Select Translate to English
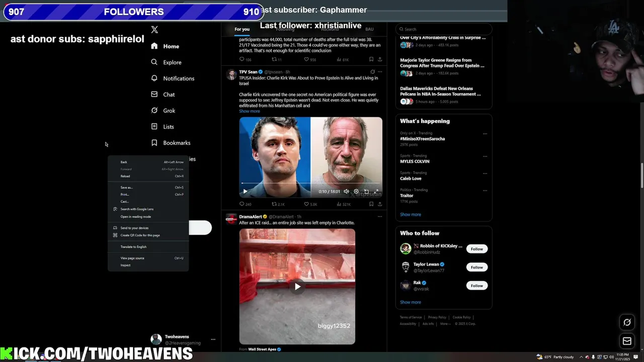The width and height of the screenshot is (644, 362). pos(148,247)
